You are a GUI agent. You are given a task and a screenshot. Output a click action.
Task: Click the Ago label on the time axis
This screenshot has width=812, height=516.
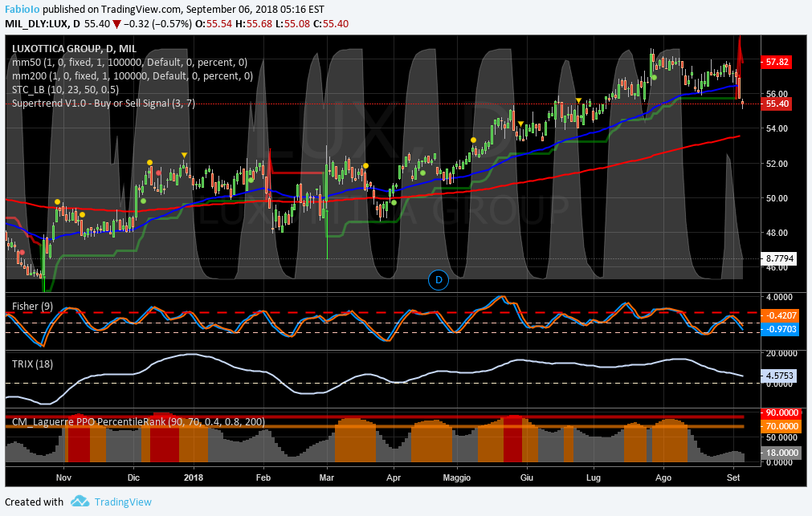point(663,477)
